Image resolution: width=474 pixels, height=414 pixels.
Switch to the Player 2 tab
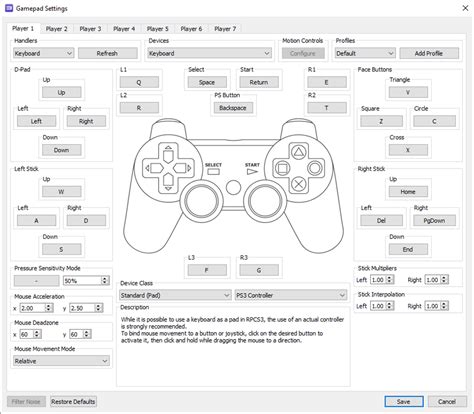[56, 29]
